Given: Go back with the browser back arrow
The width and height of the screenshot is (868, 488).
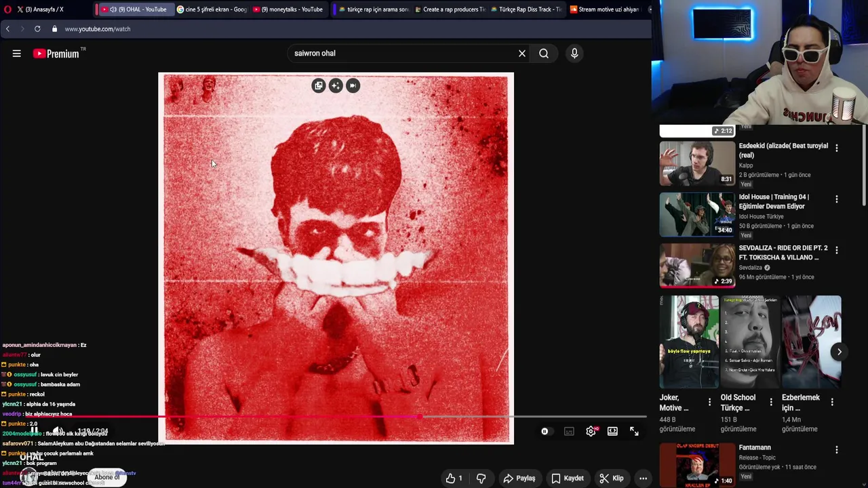Looking at the screenshot, I should coord(7,29).
